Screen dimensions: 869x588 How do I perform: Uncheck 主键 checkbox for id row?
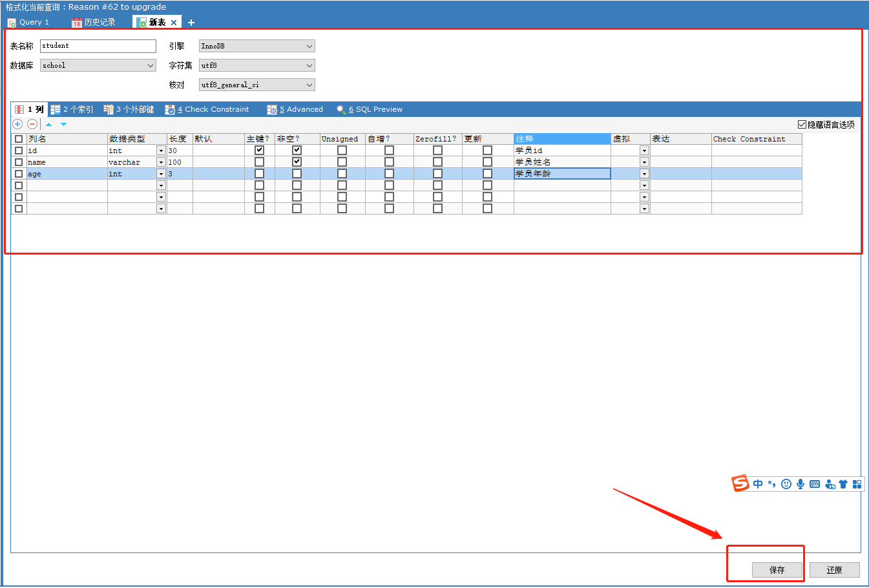pyautogui.click(x=259, y=150)
